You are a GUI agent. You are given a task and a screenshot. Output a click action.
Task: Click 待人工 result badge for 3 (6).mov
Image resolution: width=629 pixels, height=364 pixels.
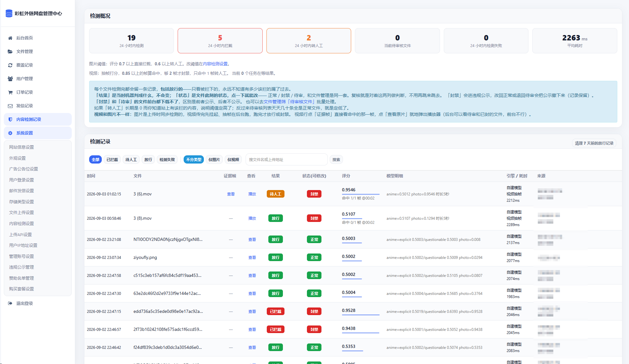click(276, 194)
